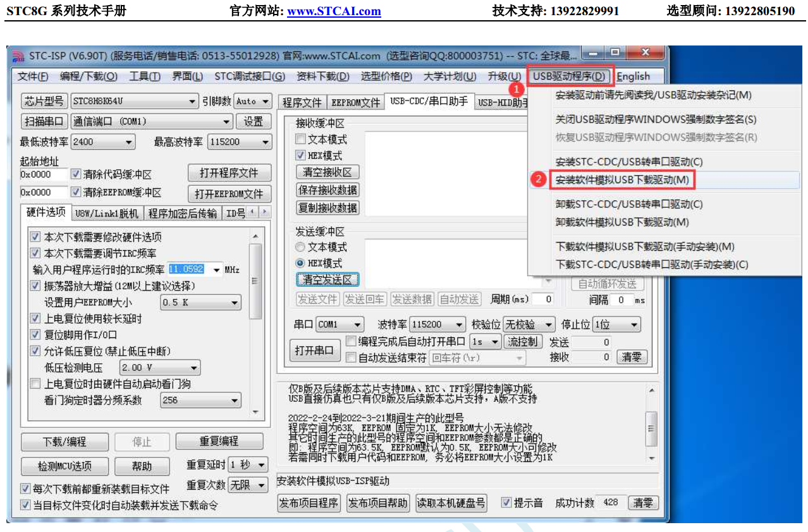Screen dimensions: 808x532
Task: Expand the IRC频率 11.0592 MHz dropdown
Action: (217, 270)
